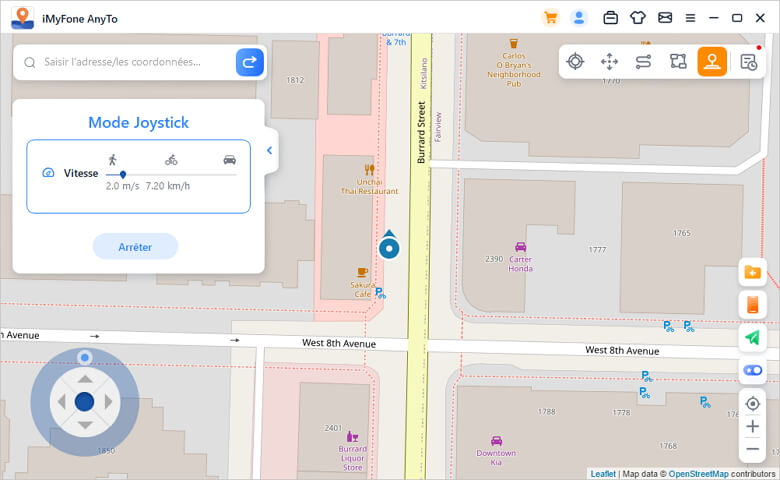This screenshot has height=480, width=780.
Task: Click the Arrêter button
Action: 135,247
